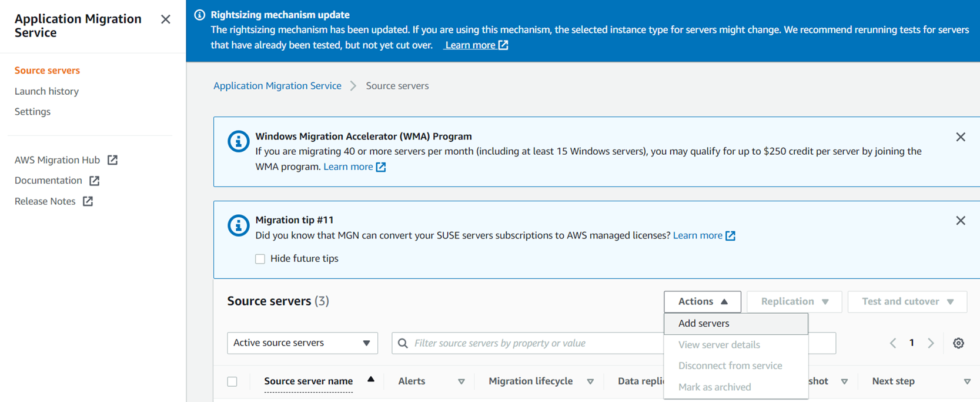This screenshot has height=402, width=980.
Task: Check Hide future tips checkbox
Action: pyautogui.click(x=260, y=259)
